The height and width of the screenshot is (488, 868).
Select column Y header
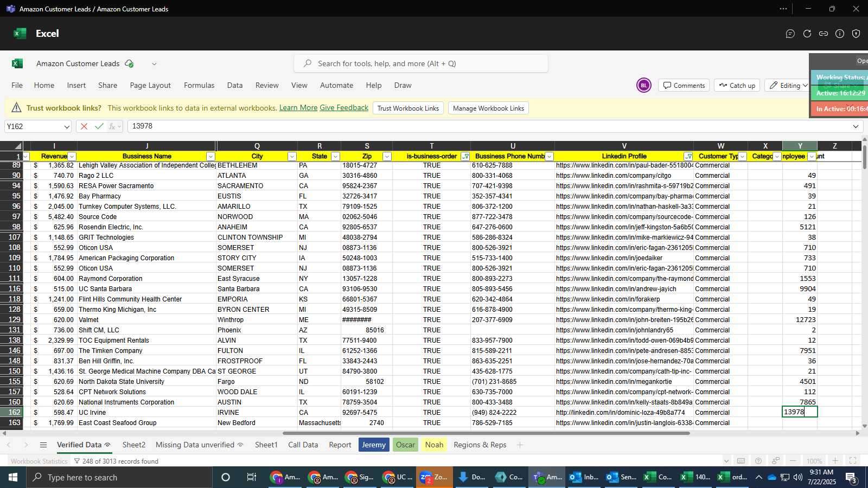click(x=800, y=146)
